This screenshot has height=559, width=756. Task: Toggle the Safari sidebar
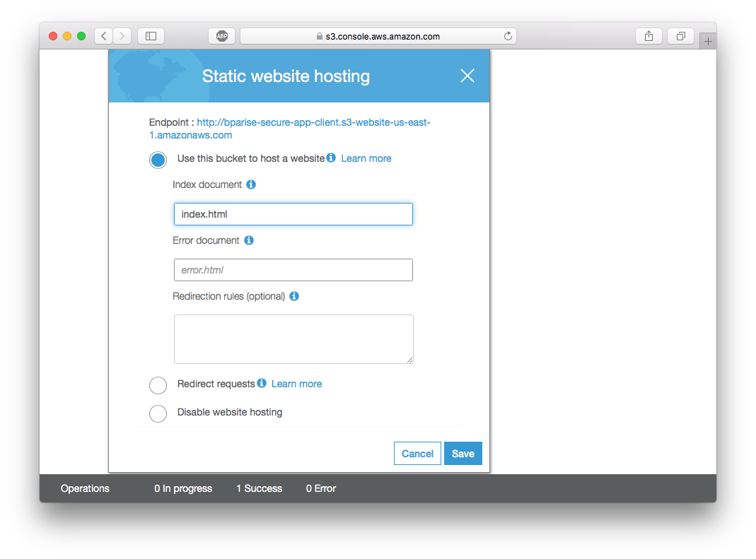[151, 36]
